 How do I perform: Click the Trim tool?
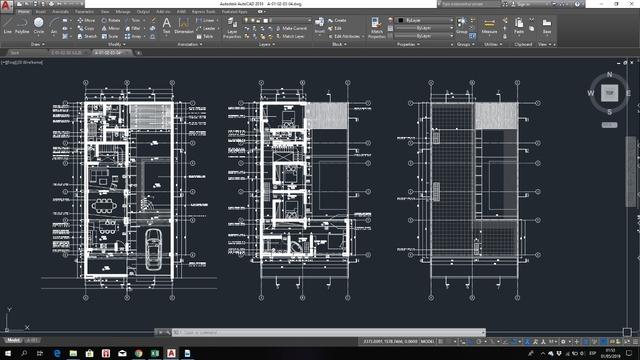(x=133, y=20)
